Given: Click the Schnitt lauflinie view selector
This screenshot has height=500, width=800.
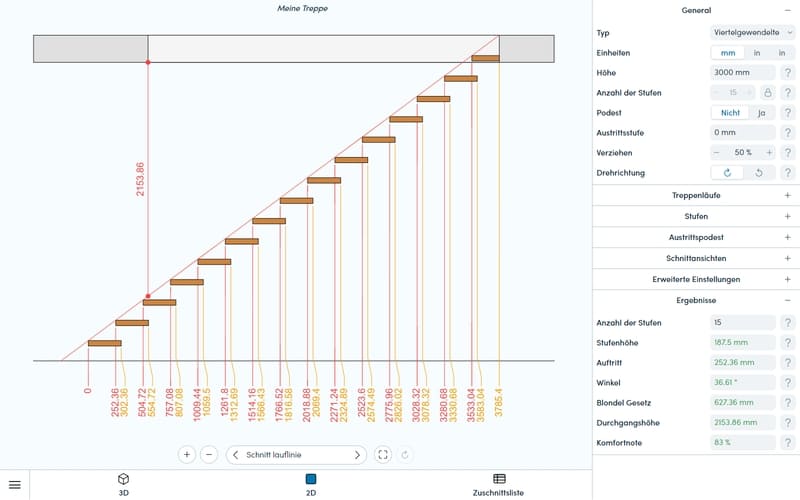Looking at the screenshot, I should [x=296, y=455].
